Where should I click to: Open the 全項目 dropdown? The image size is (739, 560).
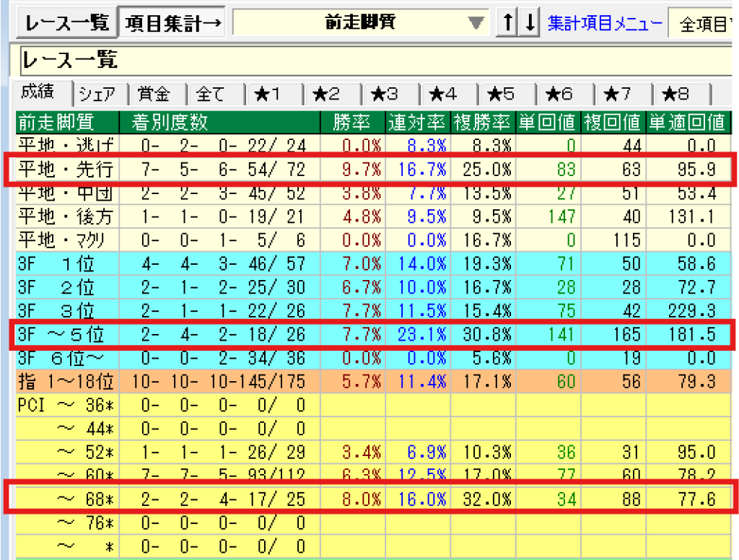click(x=704, y=25)
